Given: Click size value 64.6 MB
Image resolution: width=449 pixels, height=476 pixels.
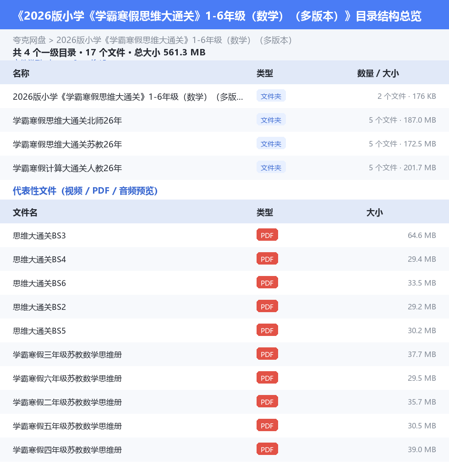Looking at the screenshot, I should 422,235.
